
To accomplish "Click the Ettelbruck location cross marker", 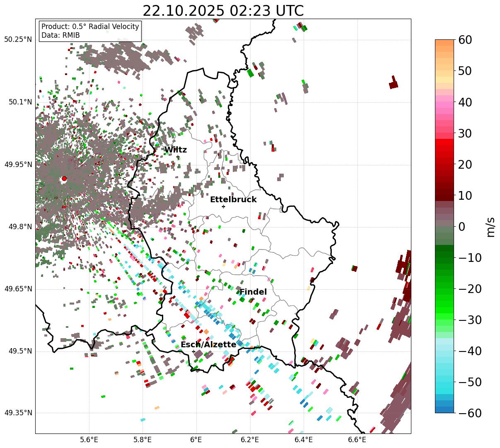I will click(223, 206).
